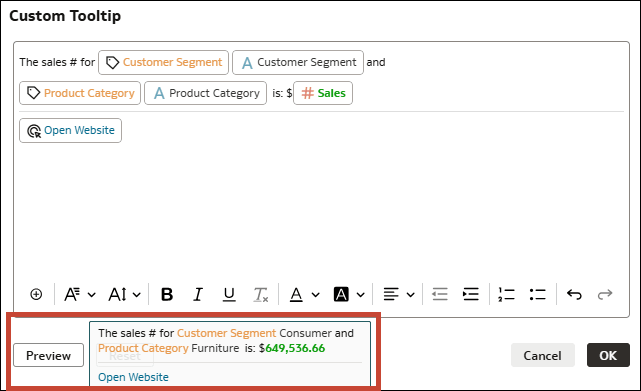Click the orange Product Category text in preview

coord(143,348)
